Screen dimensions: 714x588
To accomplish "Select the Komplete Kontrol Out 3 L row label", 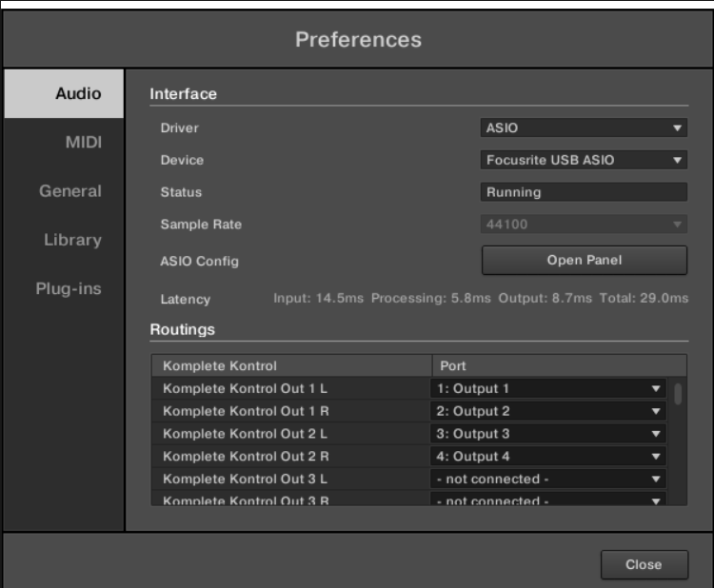I will (x=245, y=479).
